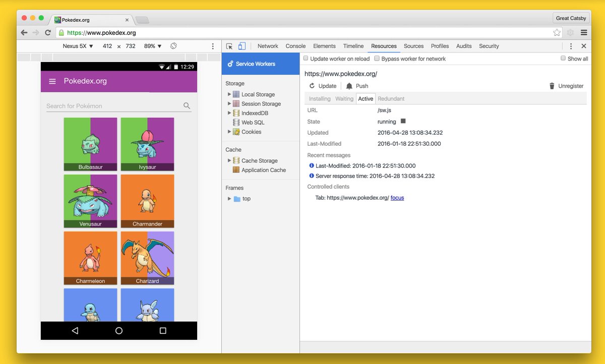The height and width of the screenshot is (364, 605).
Task: Click the Unregister button
Action: pos(566,86)
